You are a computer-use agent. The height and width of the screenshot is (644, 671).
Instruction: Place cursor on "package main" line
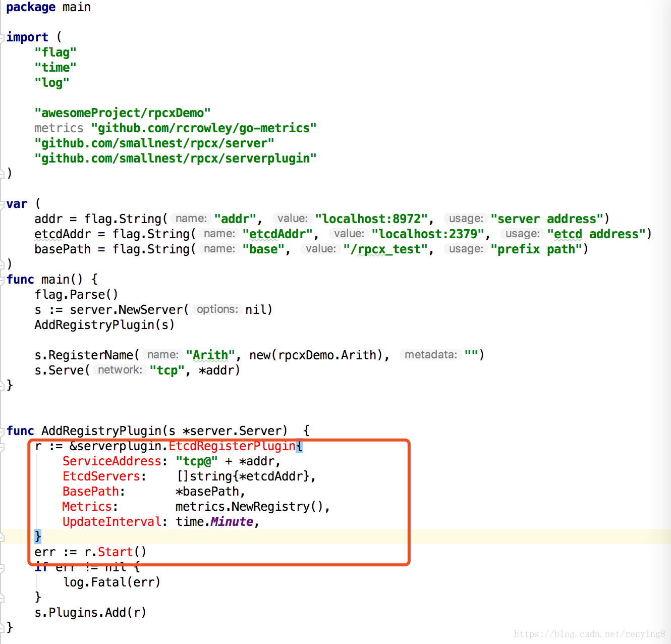[x=48, y=7]
